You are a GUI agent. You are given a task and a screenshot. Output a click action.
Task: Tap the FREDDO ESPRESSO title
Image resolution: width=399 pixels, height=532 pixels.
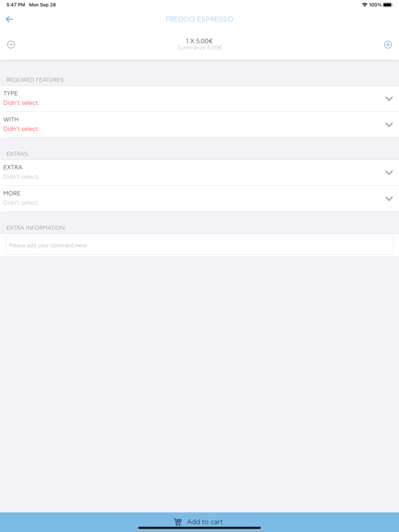(x=199, y=19)
